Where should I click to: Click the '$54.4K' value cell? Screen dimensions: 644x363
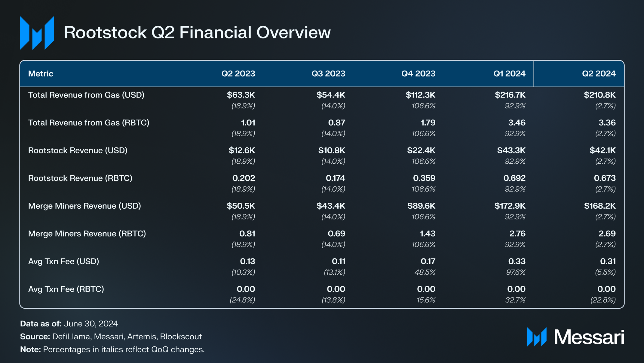coord(331,95)
